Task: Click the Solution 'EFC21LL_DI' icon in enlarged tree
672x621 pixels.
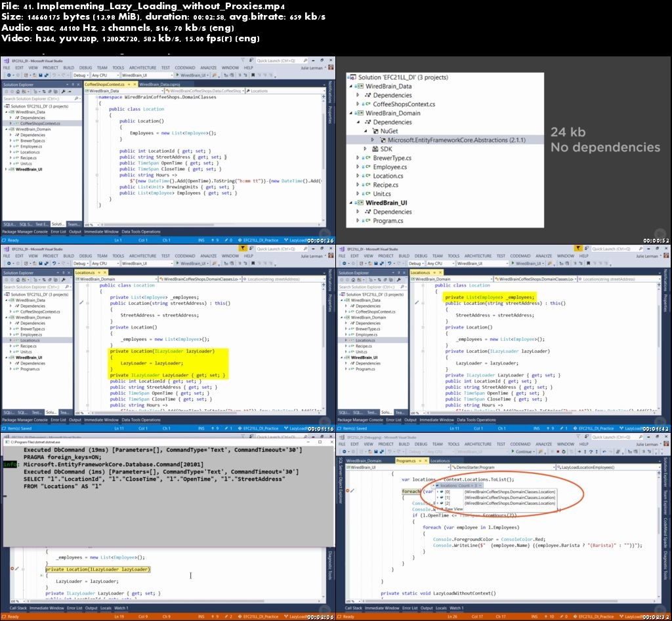Action: pos(353,77)
